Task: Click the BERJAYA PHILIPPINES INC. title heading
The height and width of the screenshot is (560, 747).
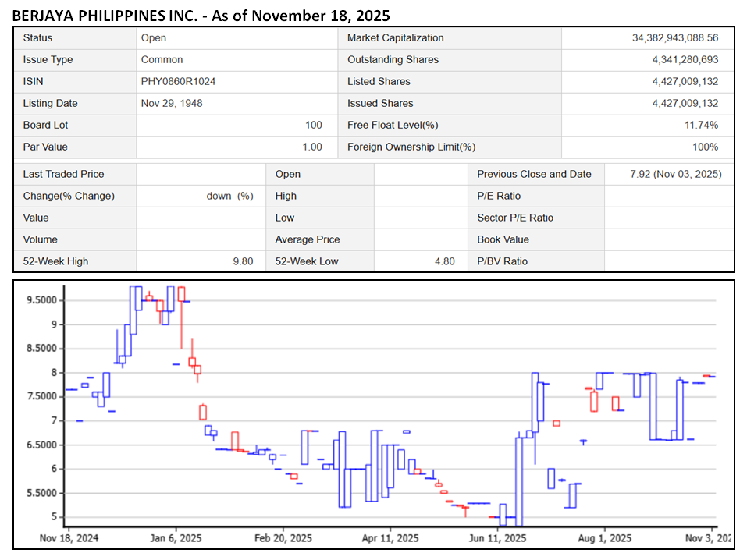Action: 201,15
